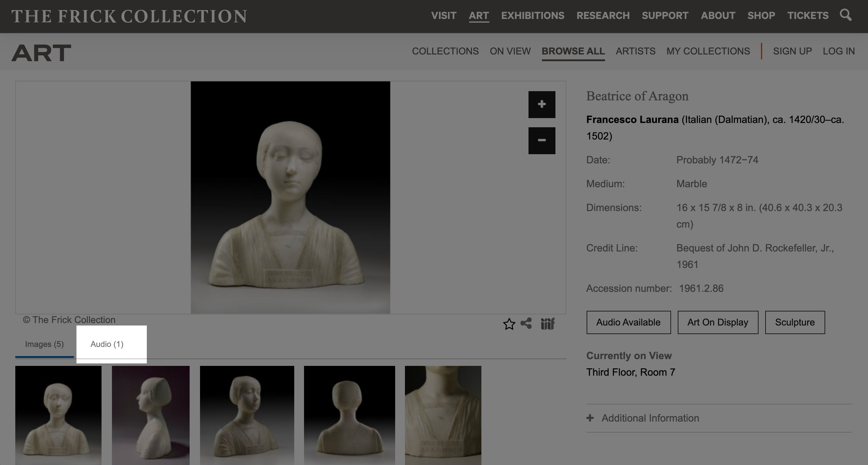Click the Probably 1472–74 date value
Image resolution: width=868 pixels, height=465 pixels.
pos(717,160)
